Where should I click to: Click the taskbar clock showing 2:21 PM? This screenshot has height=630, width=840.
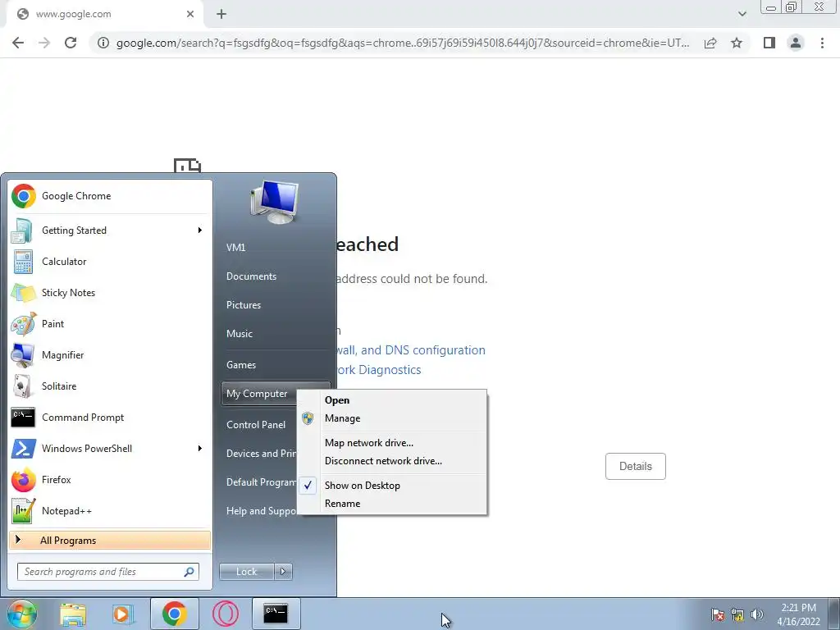click(798, 614)
